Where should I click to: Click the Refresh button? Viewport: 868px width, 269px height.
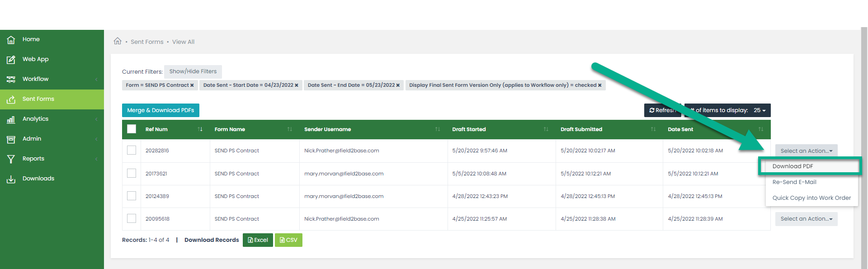click(x=663, y=110)
